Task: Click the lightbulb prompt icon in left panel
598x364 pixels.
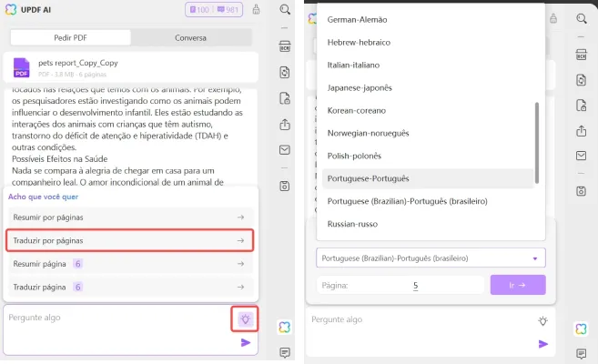Action: [245, 318]
